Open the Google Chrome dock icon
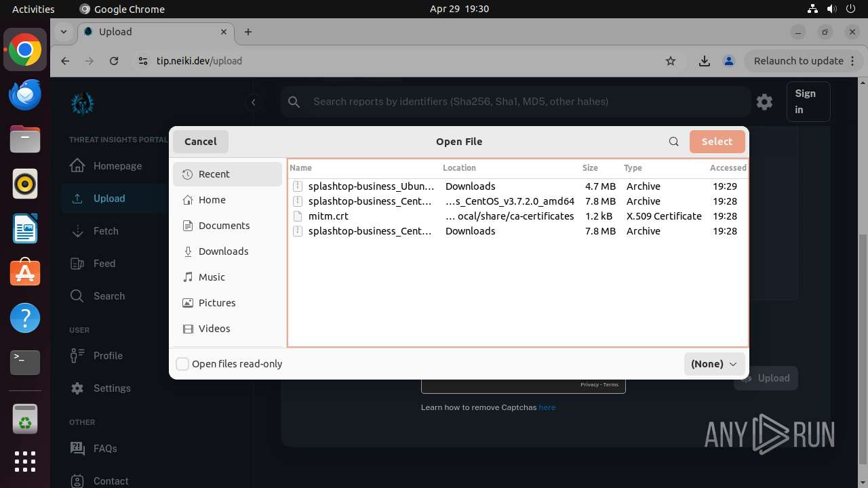The width and height of the screenshot is (868, 488). pos(25,50)
